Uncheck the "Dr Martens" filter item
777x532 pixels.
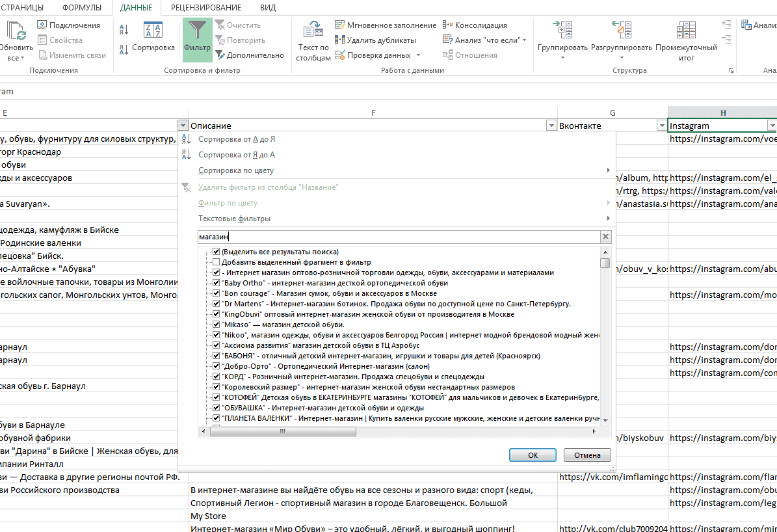tap(216, 304)
